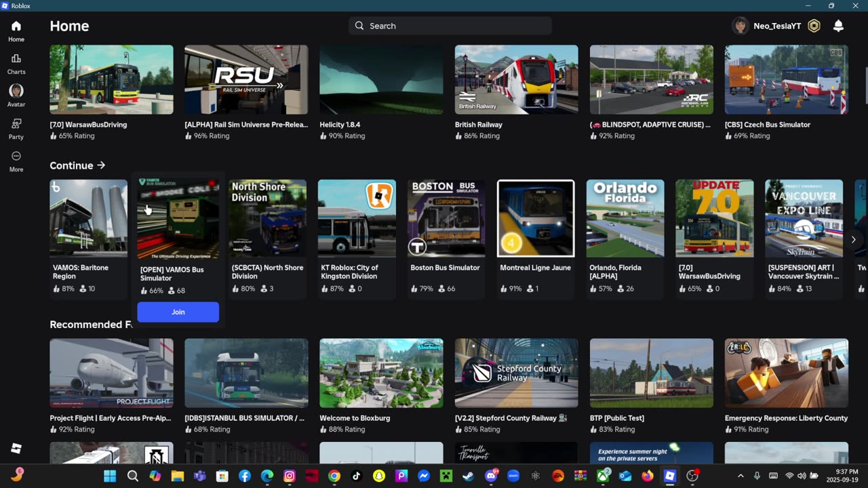Open the Rail Sim Universe game thumbnail
Viewport: 868px width, 488px height.
point(246,79)
